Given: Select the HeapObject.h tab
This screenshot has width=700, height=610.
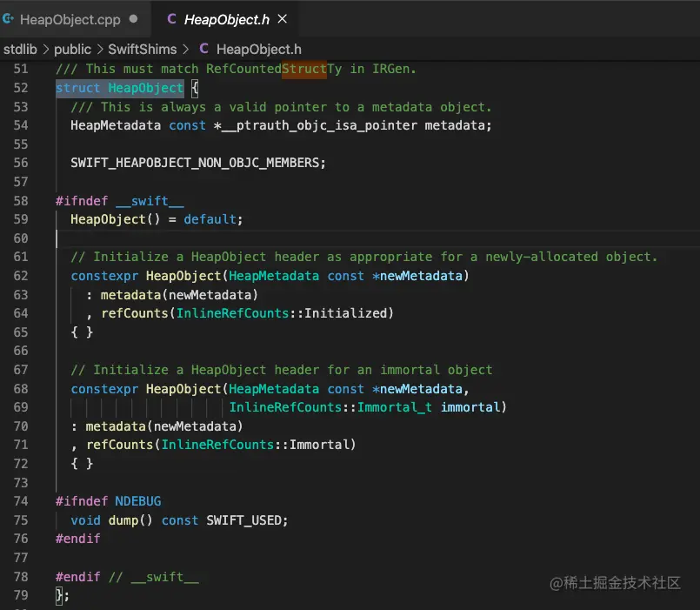Looking at the screenshot, I should pyautogui.click(x=226, y=20).
